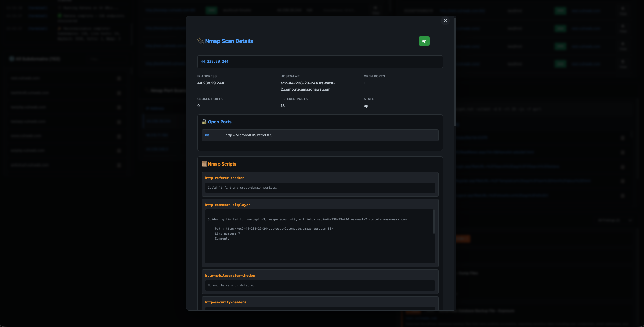
Task: Select the "Path: http://ec2-44-238-29-244" line
Action: click(x=274, y=229)
